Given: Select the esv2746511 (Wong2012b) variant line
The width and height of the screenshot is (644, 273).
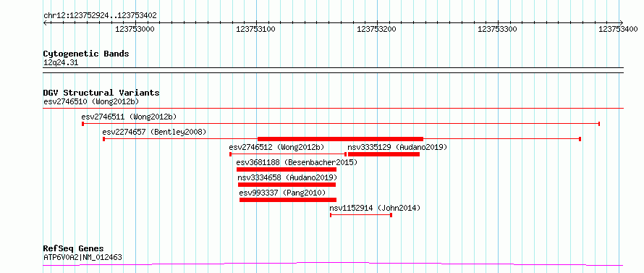Looking at the screenshot, I should pyautogui.click(x=341, y=123).
